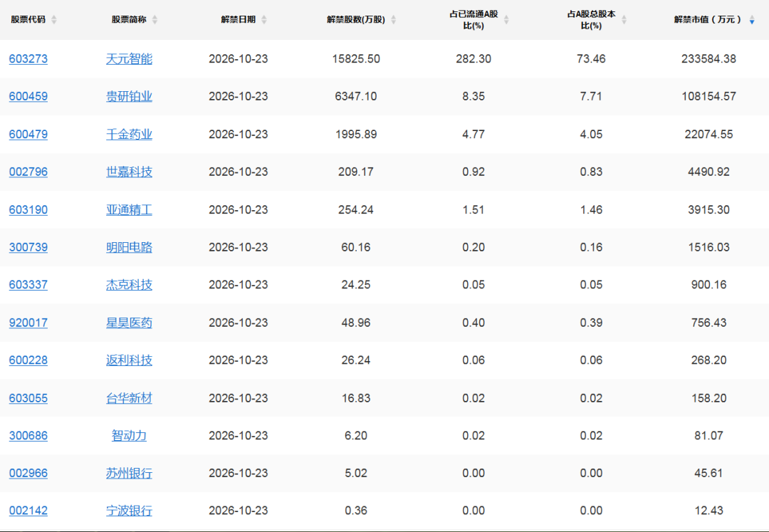Image resolution: width=769 pixels, height=532 pixels.
Task: Open stock code 603190 link
Action: pos(28,210)
